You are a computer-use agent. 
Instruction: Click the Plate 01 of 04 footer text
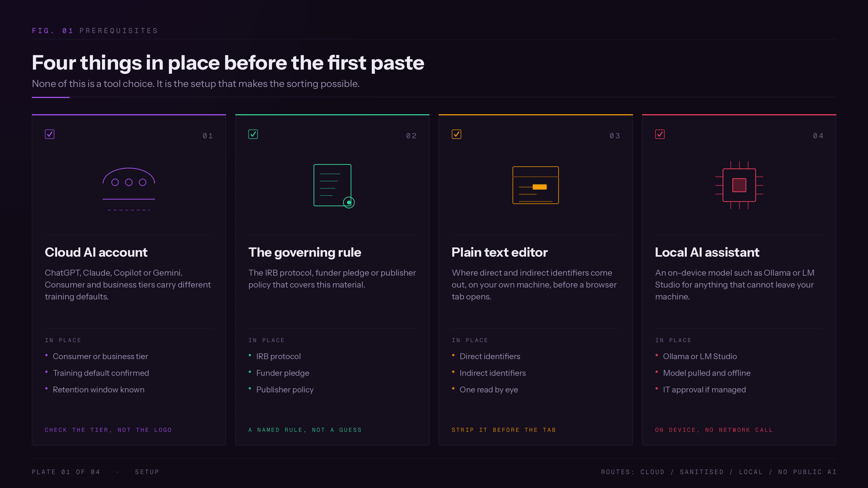point(66,472)
